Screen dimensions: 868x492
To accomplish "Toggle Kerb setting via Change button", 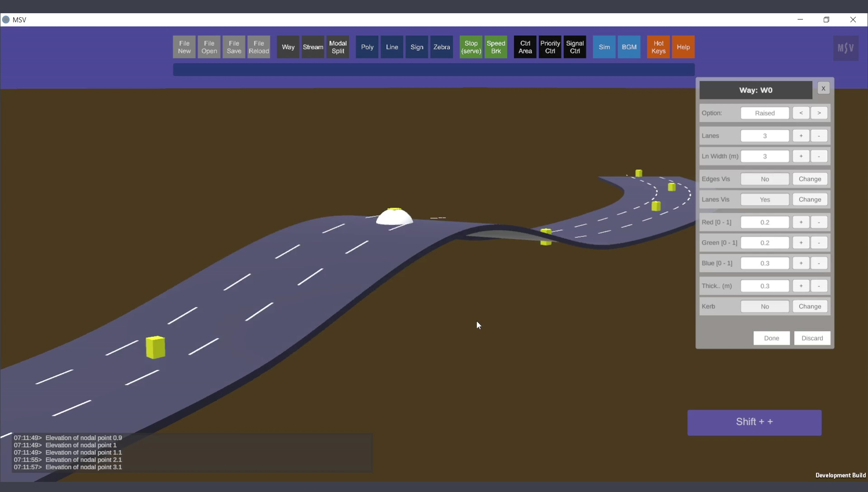I will tap(810, 307).
